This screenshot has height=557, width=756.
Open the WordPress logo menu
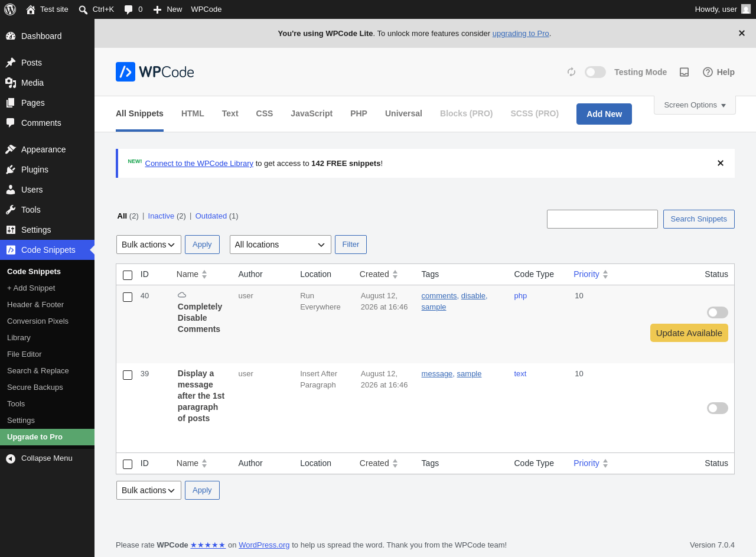10,9
